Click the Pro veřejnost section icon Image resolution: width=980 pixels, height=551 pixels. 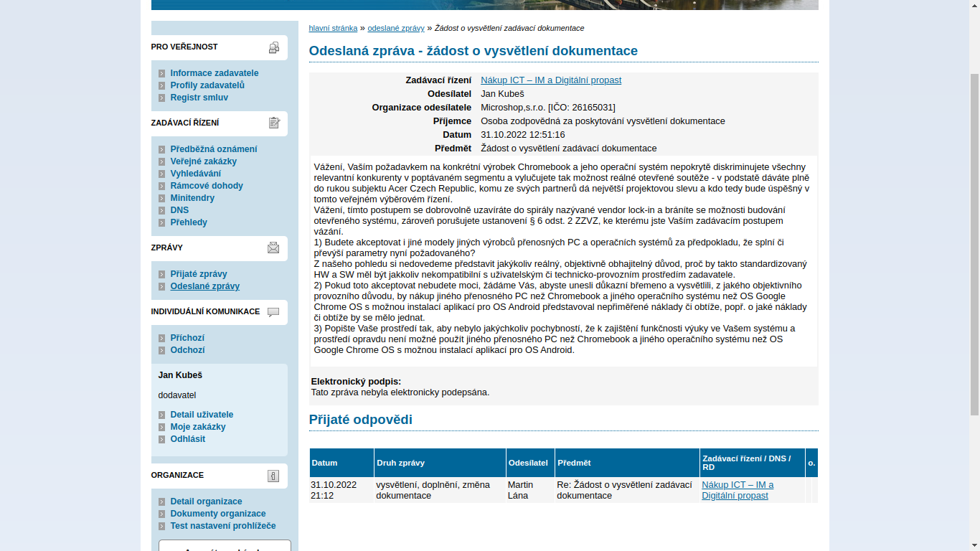(x=273, y=48)
